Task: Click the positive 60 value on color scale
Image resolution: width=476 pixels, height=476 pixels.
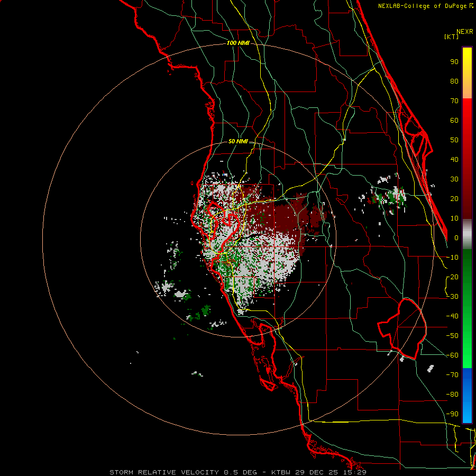Action: pos(454,120)
